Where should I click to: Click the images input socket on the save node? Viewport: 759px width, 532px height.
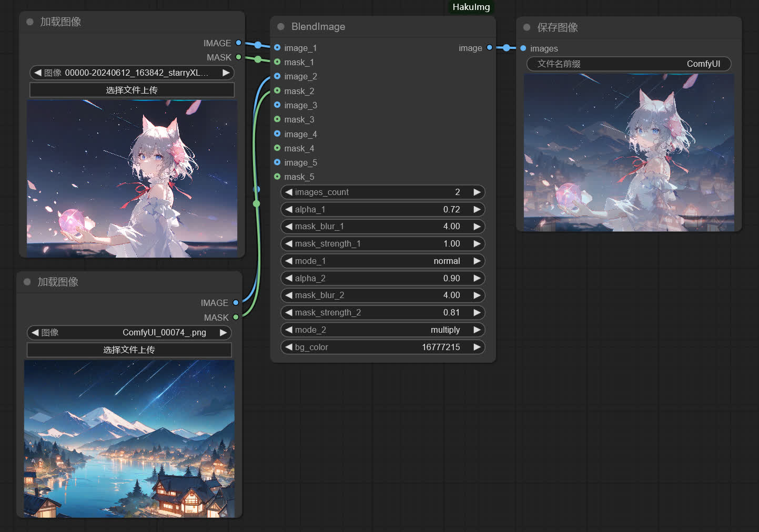click(x=523, y=48)
